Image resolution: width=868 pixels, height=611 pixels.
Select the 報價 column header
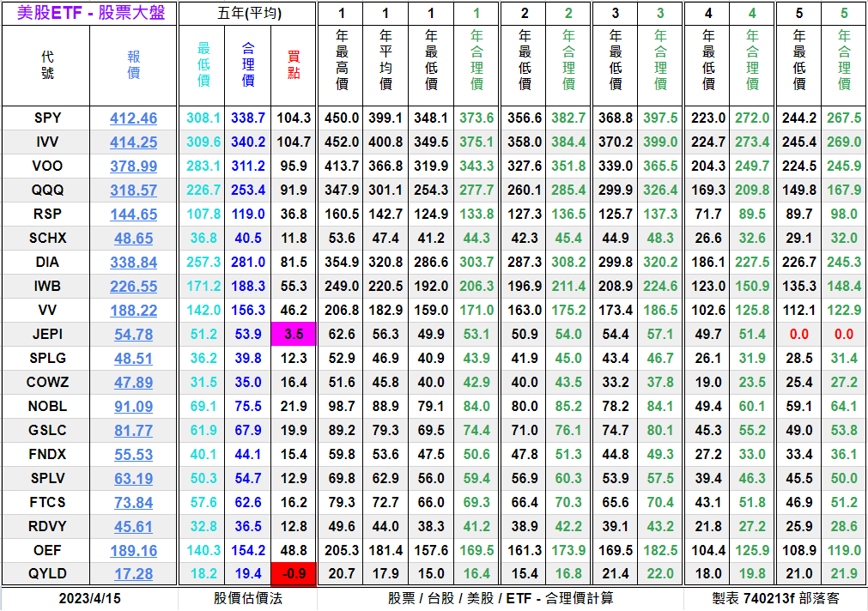tap(133, 65)
